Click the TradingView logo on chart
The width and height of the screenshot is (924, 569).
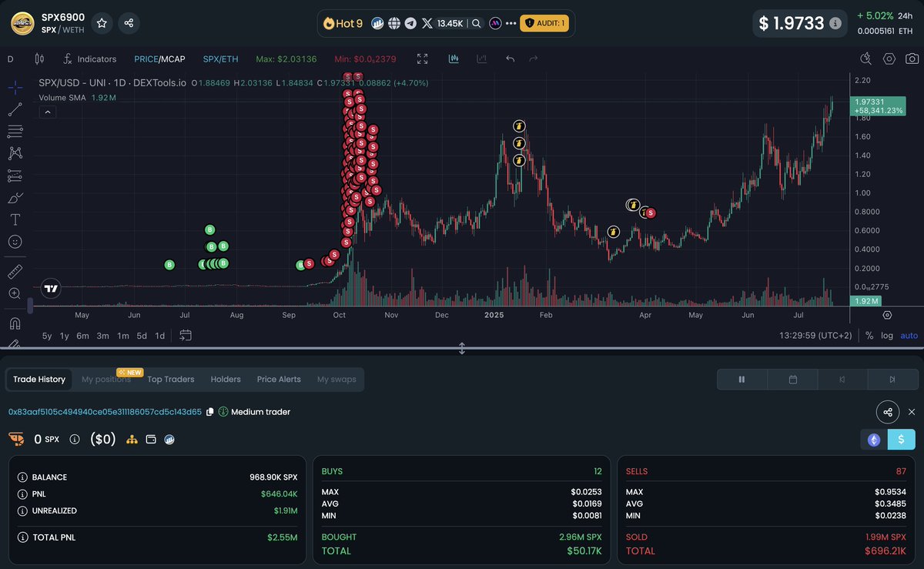click(x=51, y=289)
